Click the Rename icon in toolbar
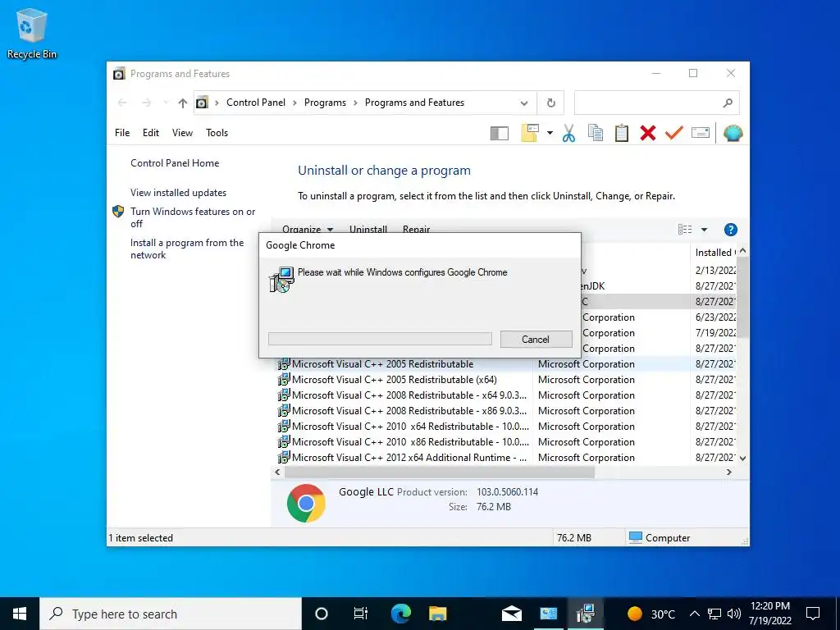840x630 pixels. (x=701, y=132)
